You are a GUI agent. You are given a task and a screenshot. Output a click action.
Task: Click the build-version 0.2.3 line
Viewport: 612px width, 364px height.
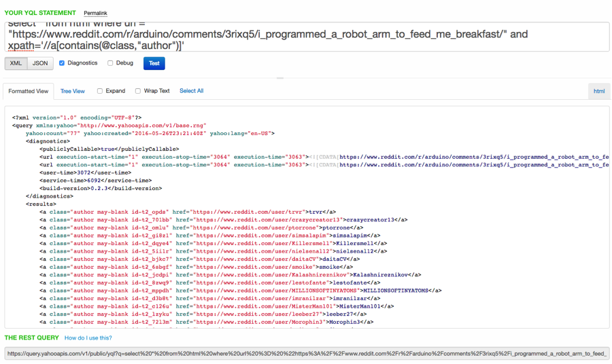[101, 188]
